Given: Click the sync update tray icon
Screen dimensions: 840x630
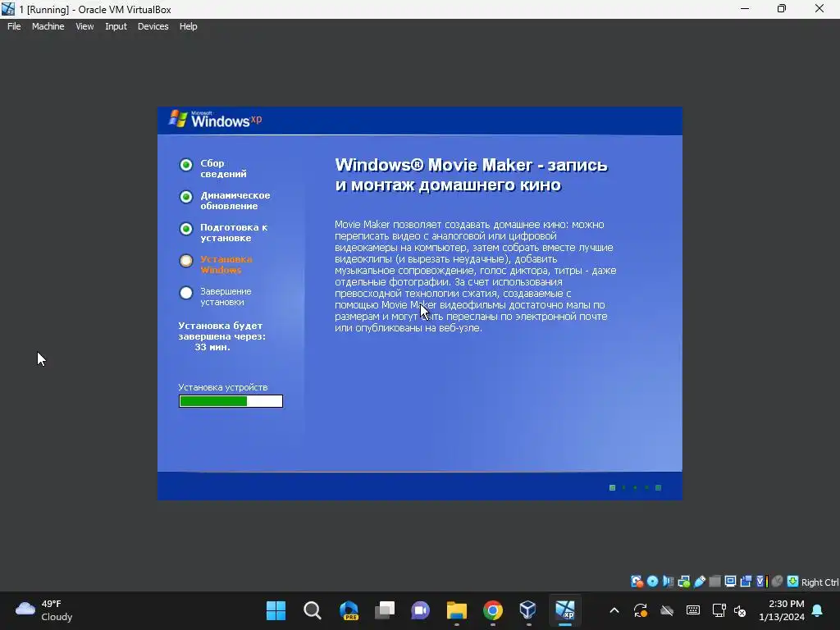Looking at the screenshot, I should (x=641, y=610).
